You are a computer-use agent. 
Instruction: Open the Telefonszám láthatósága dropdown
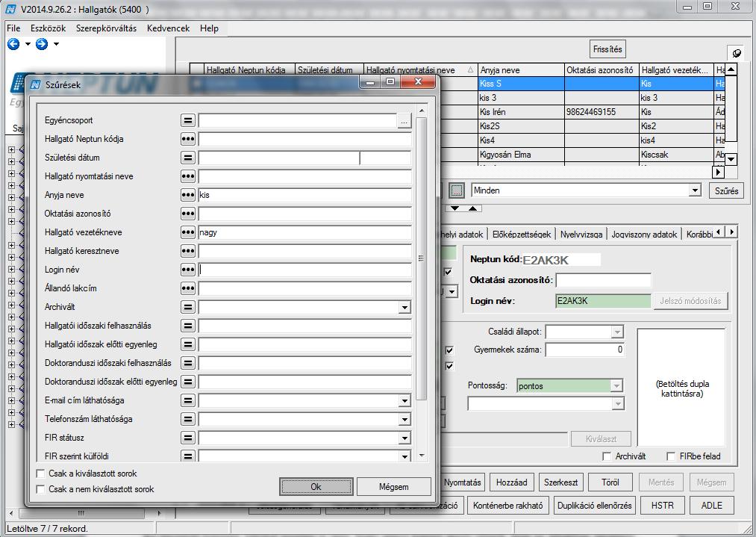[x=404, y=420]
